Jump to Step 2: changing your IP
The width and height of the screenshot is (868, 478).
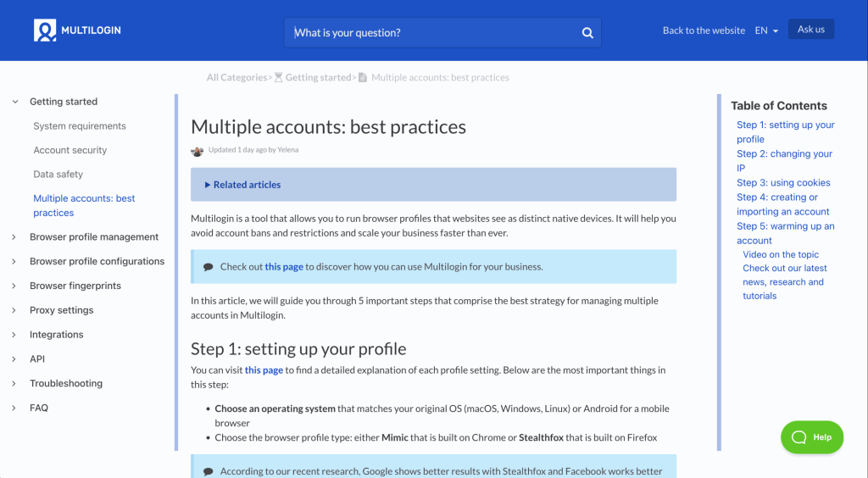784,161
